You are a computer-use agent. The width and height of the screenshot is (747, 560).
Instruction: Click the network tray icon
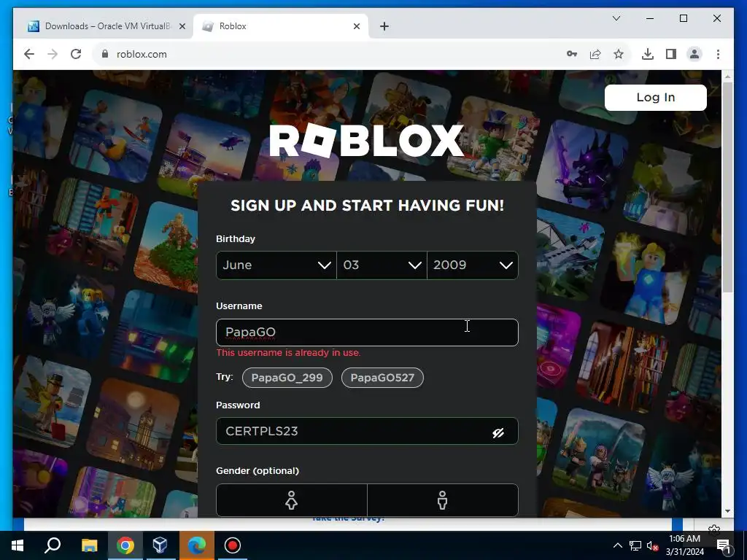click(x=635, y=545)
